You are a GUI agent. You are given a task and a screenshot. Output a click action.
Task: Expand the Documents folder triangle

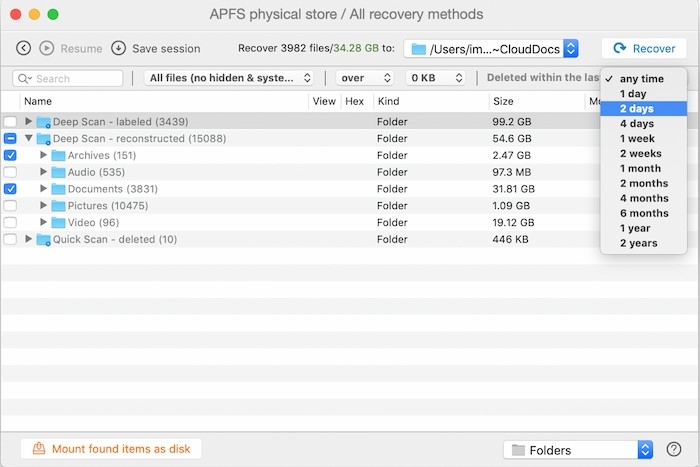43,188
